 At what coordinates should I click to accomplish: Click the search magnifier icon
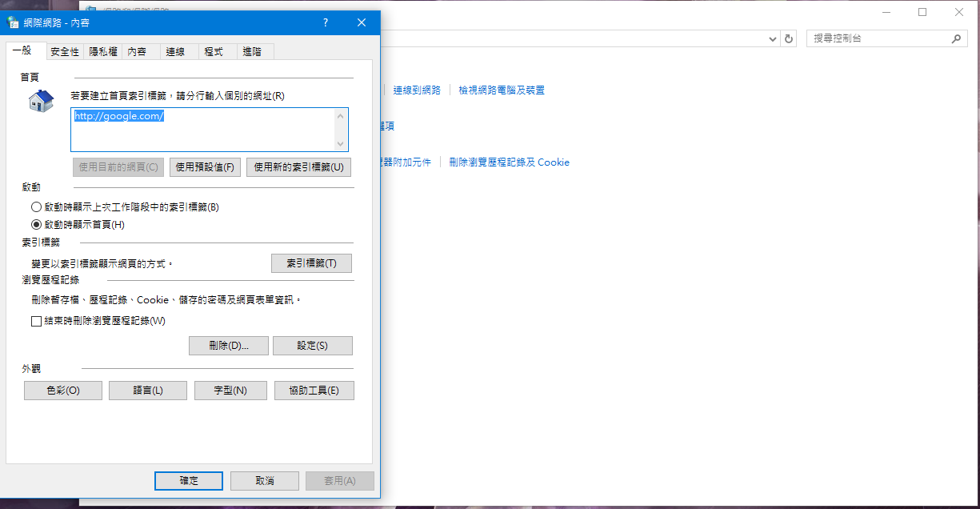(956, 38)
